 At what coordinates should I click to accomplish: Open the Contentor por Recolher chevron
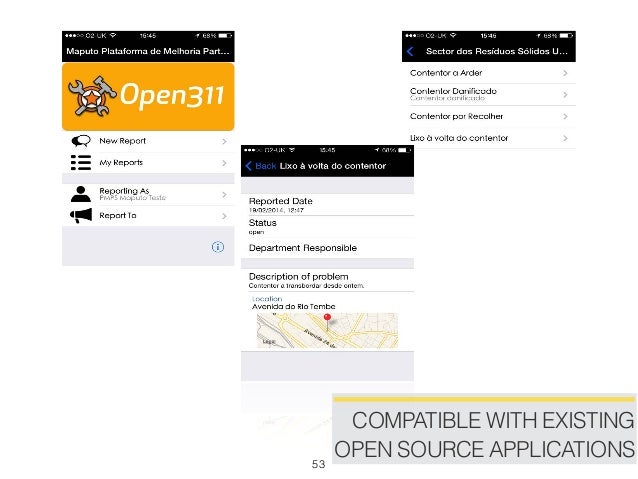pyautogui.click(x=565, y=116)
